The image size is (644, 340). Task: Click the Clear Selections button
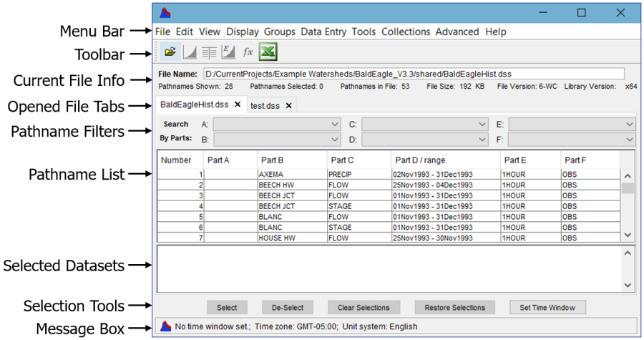point(364,308)
